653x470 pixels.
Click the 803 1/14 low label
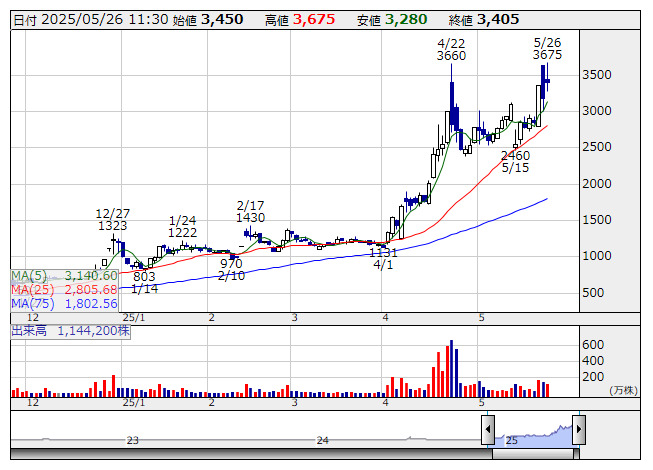point(144,283)
